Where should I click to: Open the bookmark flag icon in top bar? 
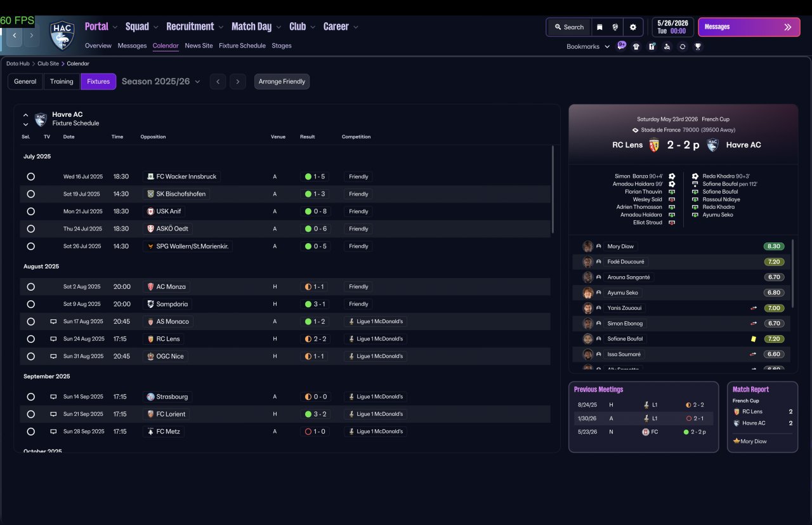pos(599,27)
